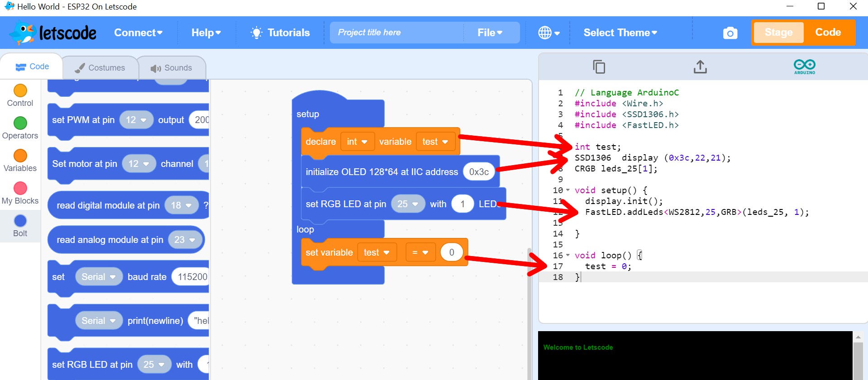Open the Control block category
The width and height of the screenshot is (868, 380).
[x=20, y=95]
